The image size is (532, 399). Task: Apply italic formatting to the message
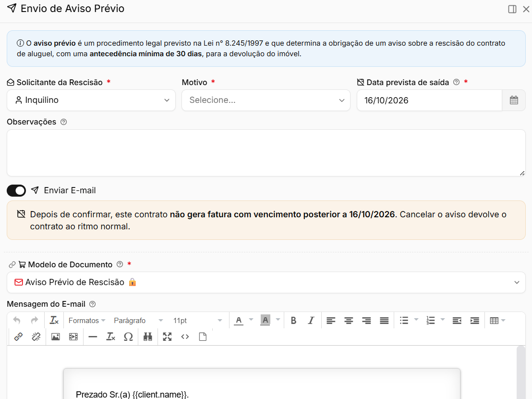311,321
